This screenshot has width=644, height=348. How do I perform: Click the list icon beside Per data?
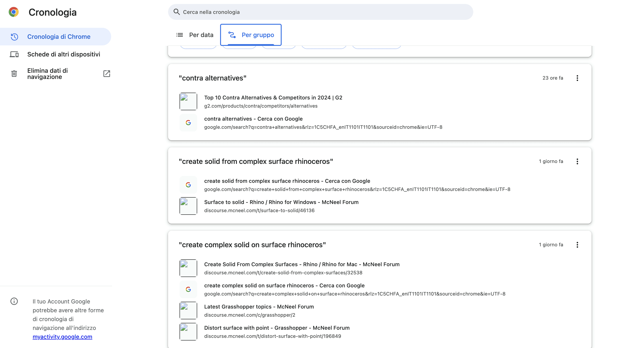pos(180,35)
